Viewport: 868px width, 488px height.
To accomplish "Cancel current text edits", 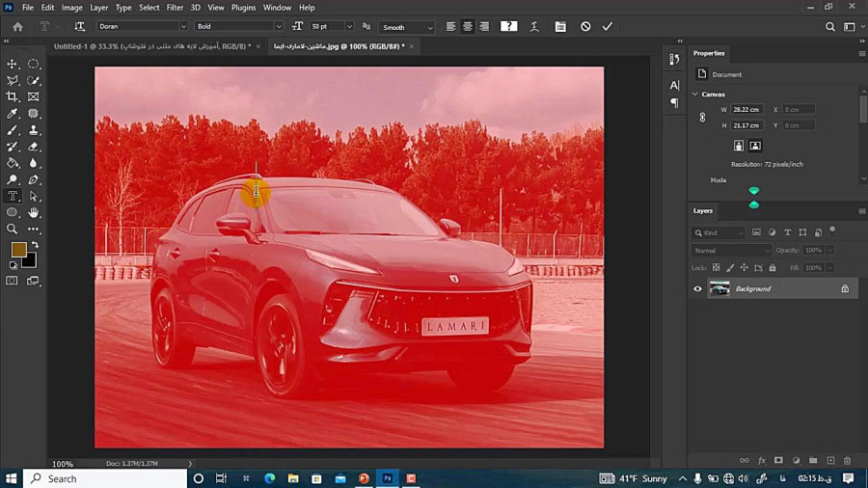I will 585,27.
